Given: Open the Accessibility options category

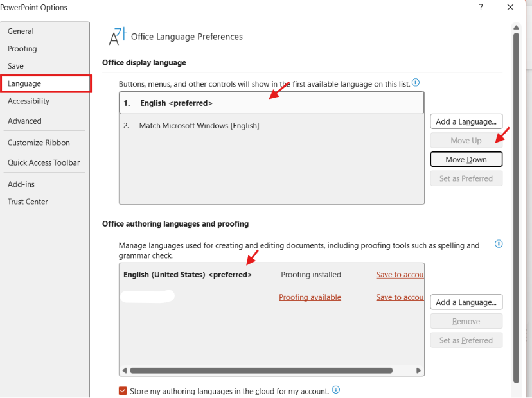Looking at the screenshot, I should tap(28, 101).
